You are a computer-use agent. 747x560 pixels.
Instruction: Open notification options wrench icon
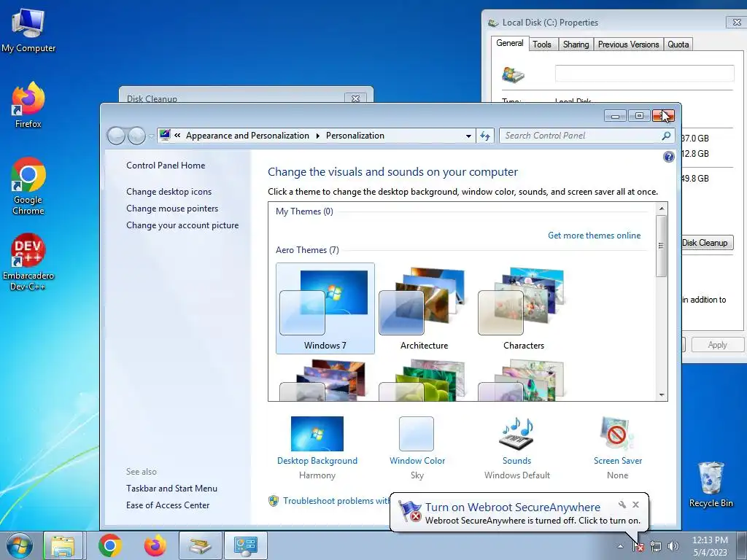[622, 505]
